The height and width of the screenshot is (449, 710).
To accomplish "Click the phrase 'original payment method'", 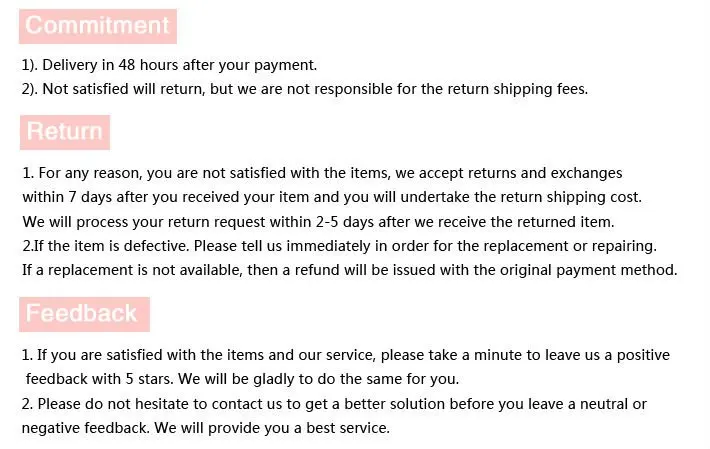I will [x=588, y=270].
